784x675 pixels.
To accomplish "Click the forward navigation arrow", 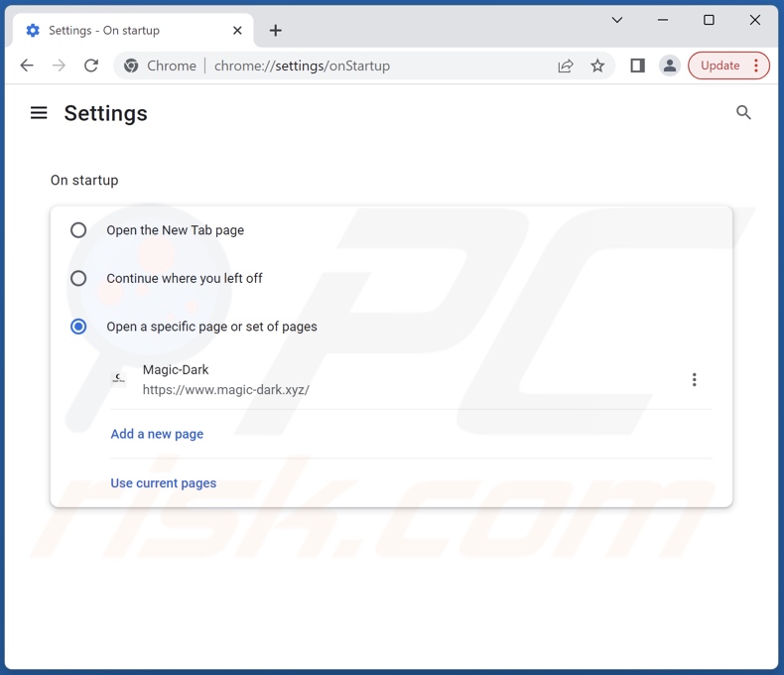I will pos(59,66).
